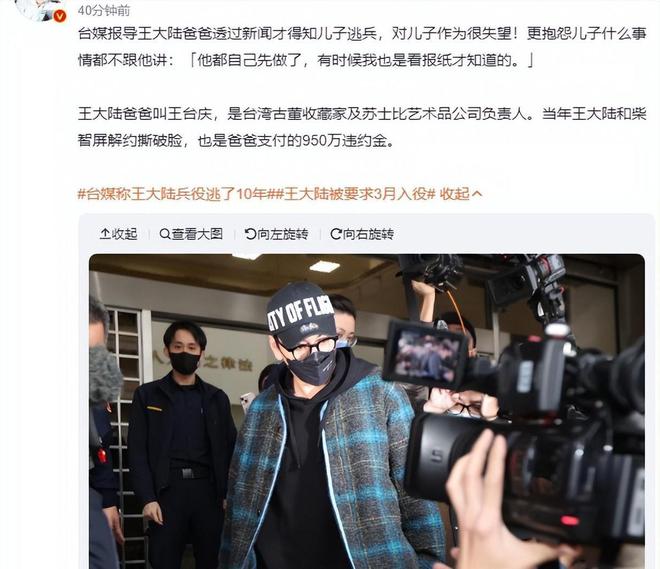Choose 向左旋转 to rotate image left
The width and height of the screenshot is (660, 569).
[277, 234]
